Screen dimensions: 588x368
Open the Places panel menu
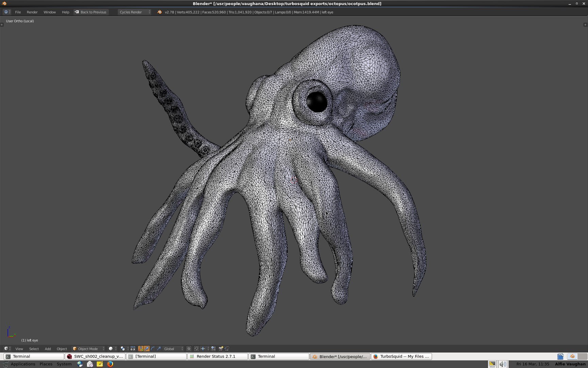tap(46, 364)
